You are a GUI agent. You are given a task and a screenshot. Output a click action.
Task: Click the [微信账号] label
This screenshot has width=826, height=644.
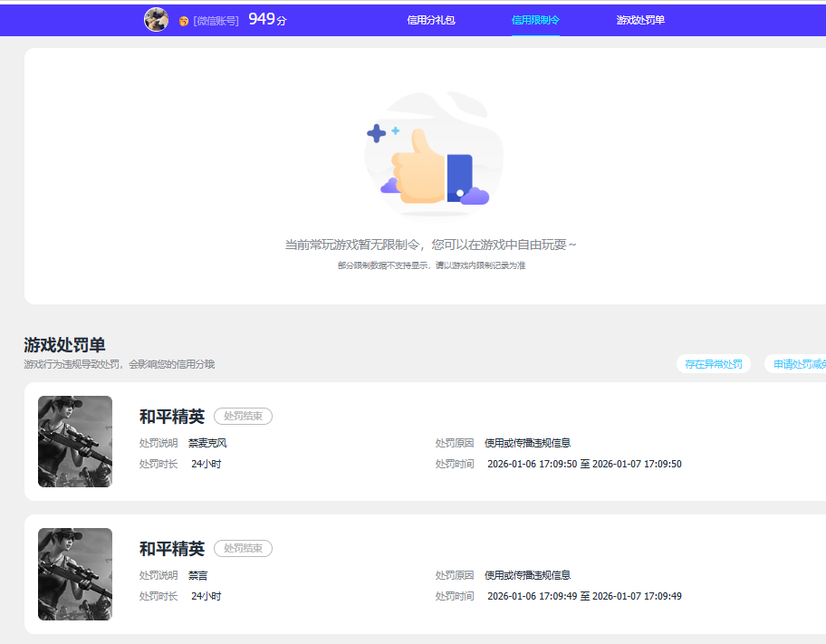pyautogui.click(x=216, y=21)
